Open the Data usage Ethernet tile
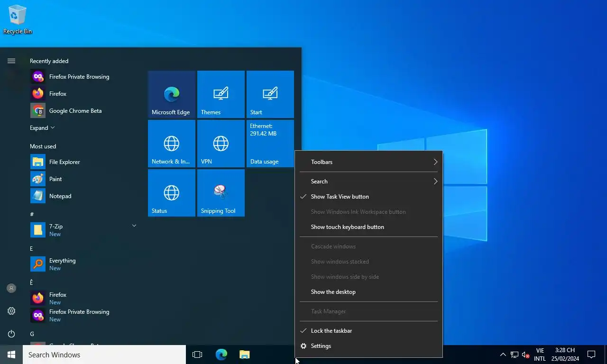Viewport: 607px width, 364px height. point(270,144)
